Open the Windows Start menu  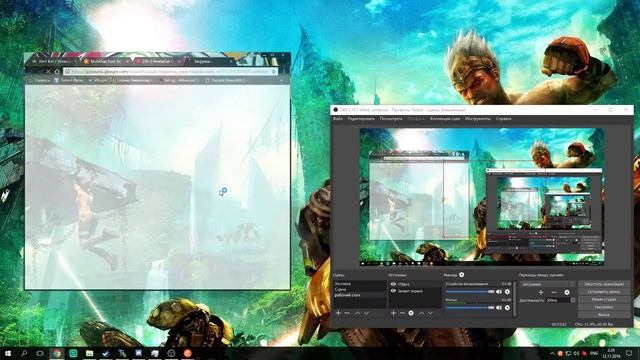click(x=8, y=353)
